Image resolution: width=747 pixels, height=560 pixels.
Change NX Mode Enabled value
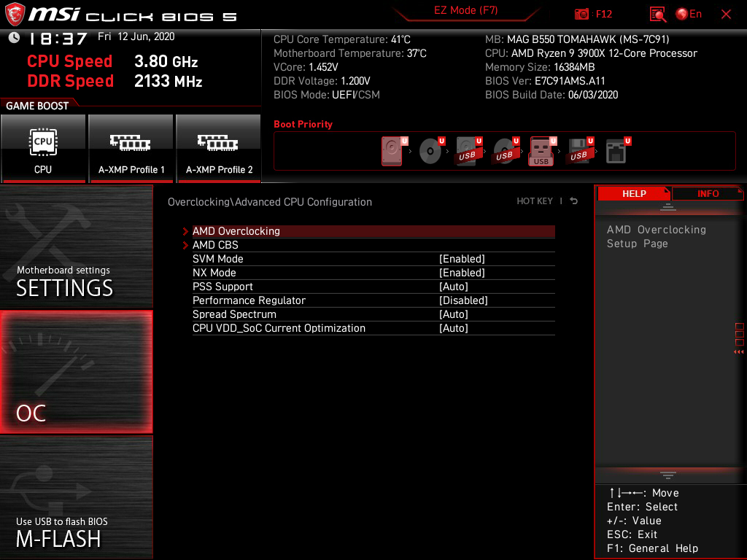[462, 273]
